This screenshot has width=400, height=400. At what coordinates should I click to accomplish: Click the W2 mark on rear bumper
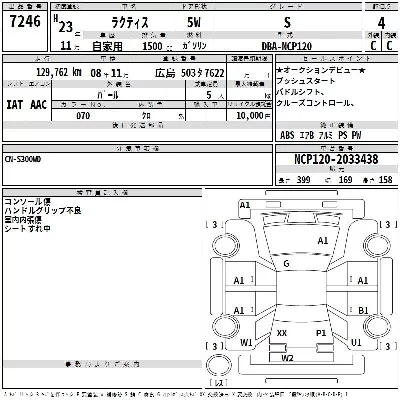point(287,358)
